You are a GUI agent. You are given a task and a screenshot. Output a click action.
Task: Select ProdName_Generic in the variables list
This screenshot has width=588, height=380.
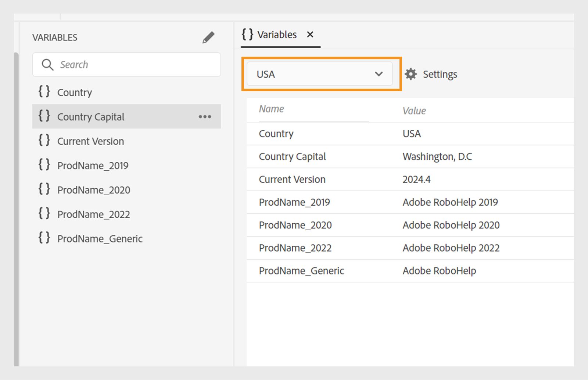click(126, 238)
